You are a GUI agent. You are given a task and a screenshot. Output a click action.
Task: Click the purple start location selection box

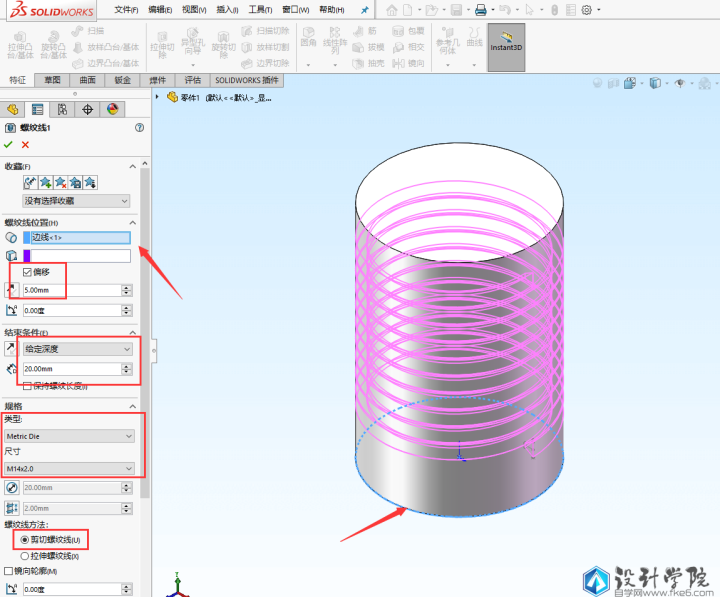[77, 256]
